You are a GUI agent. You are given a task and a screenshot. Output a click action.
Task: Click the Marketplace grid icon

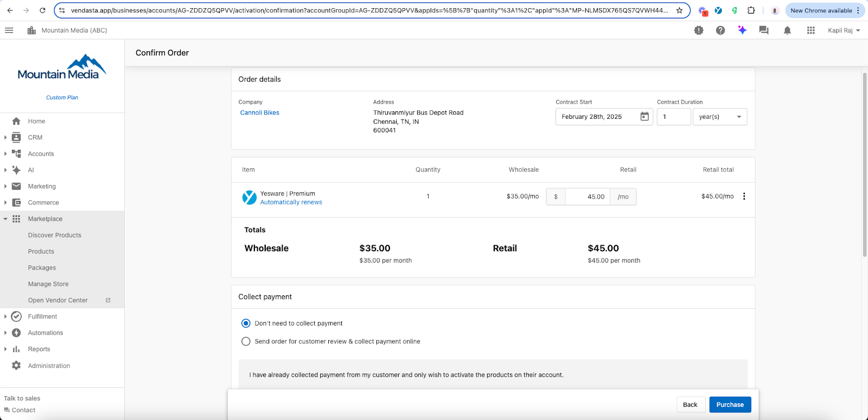[x=16, y=219]
